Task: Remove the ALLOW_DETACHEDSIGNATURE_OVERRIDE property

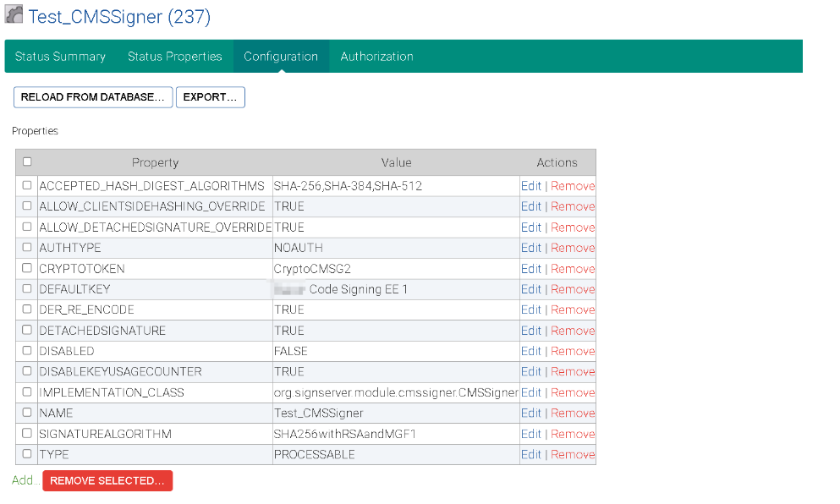Action: [573, 227]
